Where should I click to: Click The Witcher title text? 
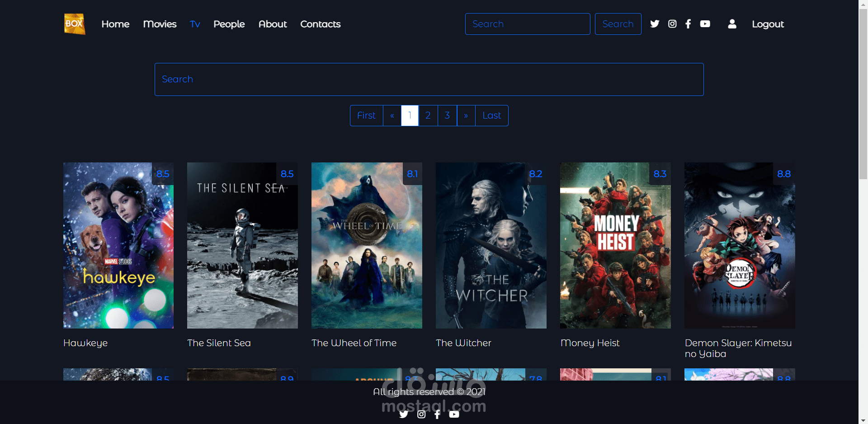tap(463, 343)
